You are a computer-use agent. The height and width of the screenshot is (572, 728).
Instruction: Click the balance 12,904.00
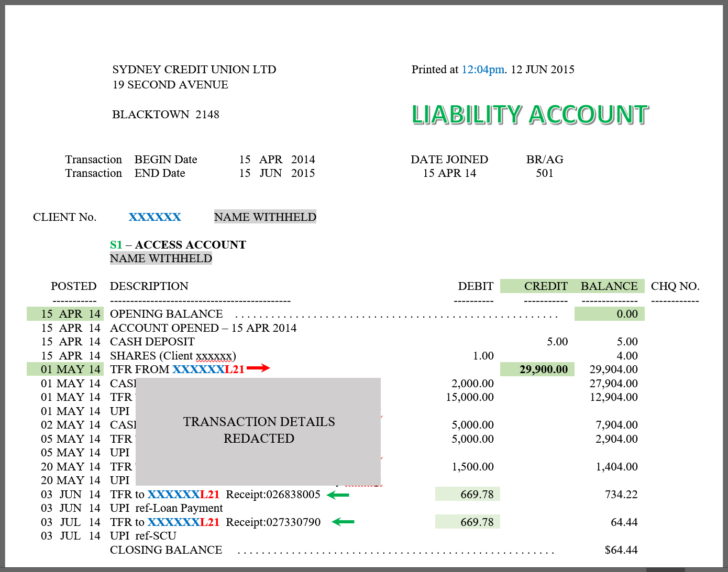614,397
